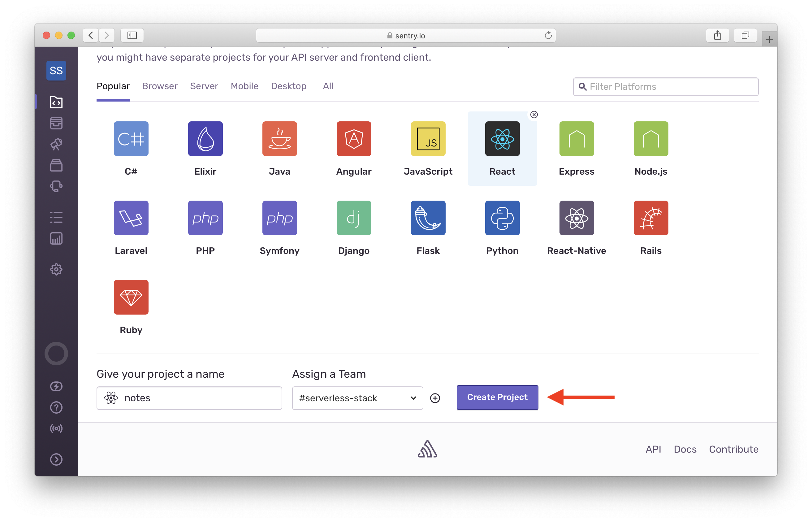The image size is (812, 522).
Task: Click the Create Project button
Action: pyautogui.click(x=497, y=398)
